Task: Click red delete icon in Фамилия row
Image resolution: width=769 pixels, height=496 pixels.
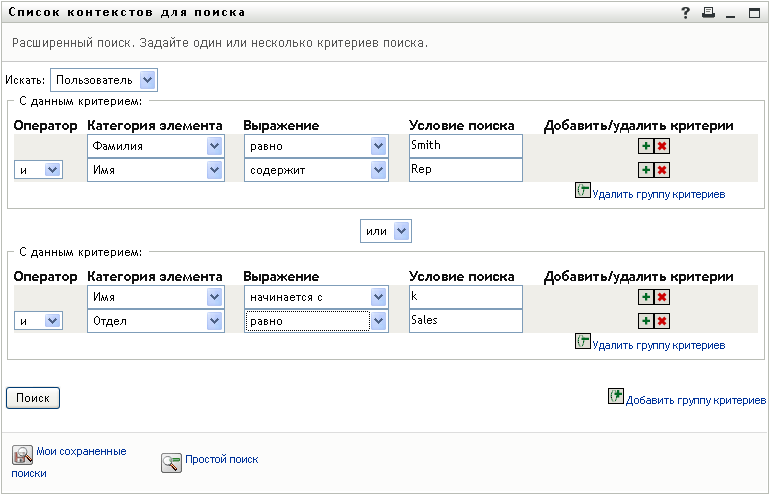Action: coord(662,146)
